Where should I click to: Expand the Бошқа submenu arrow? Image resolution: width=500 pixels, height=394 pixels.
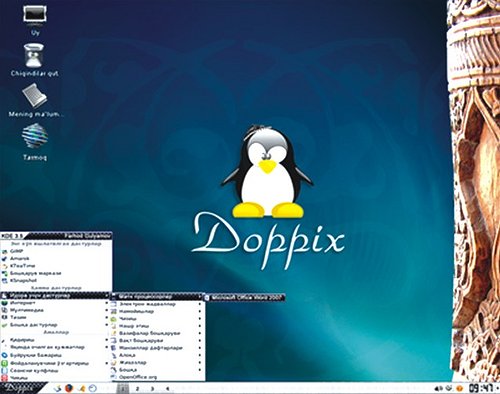(200, 370)
